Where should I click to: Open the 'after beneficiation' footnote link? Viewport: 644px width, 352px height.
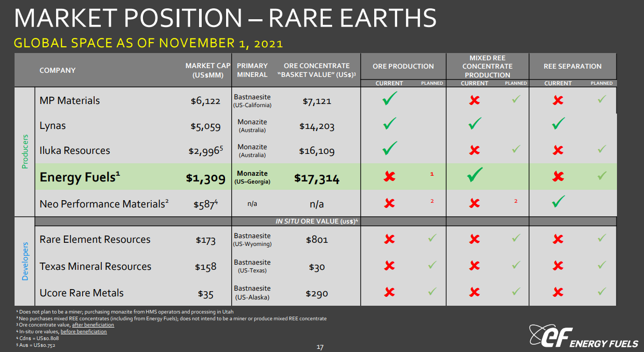[94, 324]
